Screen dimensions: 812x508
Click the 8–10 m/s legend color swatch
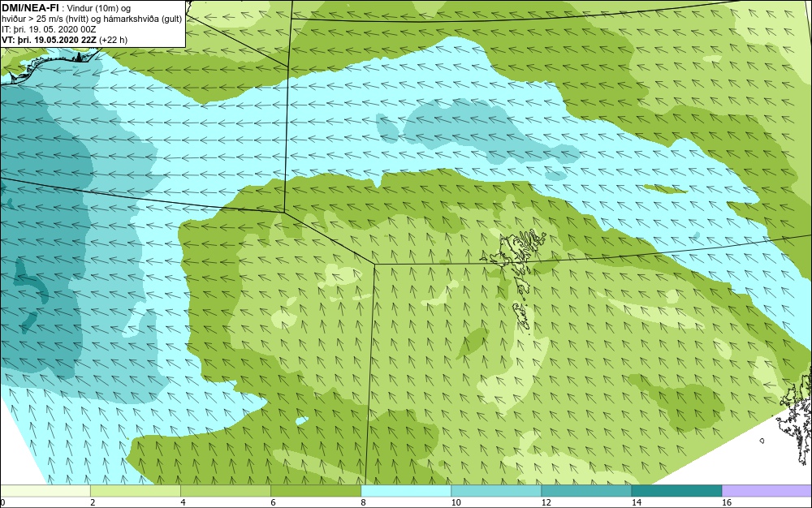click(405, 491)
